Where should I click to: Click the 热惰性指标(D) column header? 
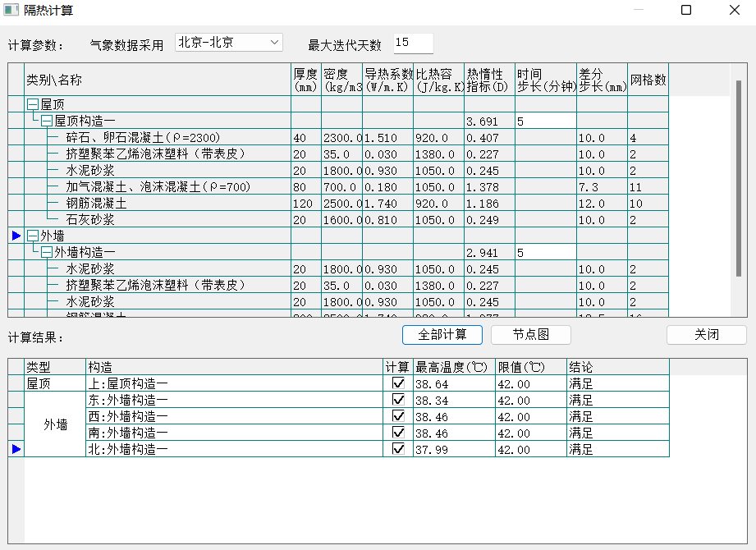(489, 80)
